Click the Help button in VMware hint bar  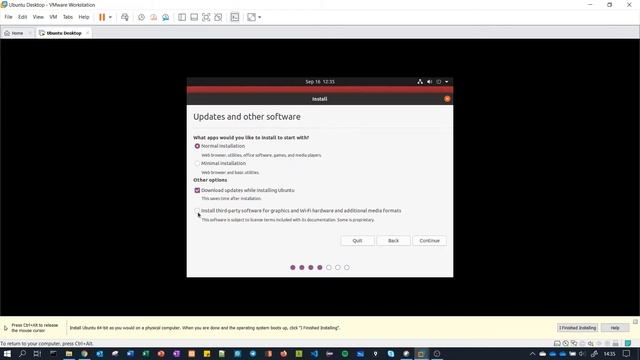(615, 328)
